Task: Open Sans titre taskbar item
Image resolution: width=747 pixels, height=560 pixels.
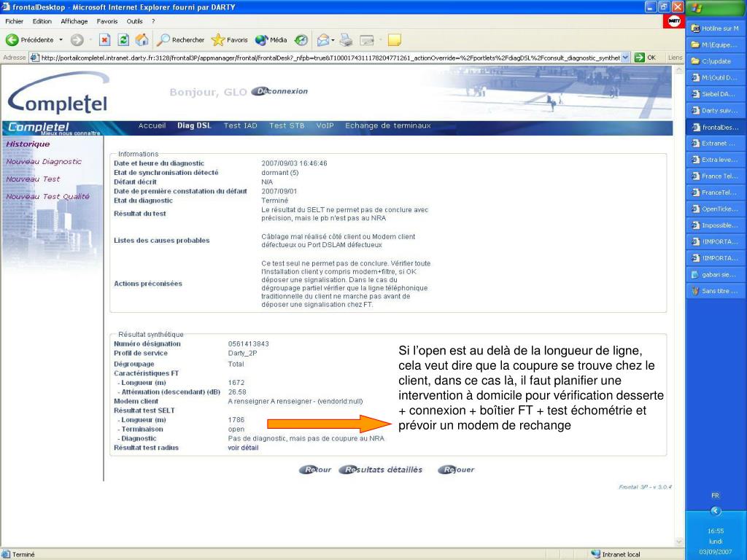Action: tap(716, 291)
